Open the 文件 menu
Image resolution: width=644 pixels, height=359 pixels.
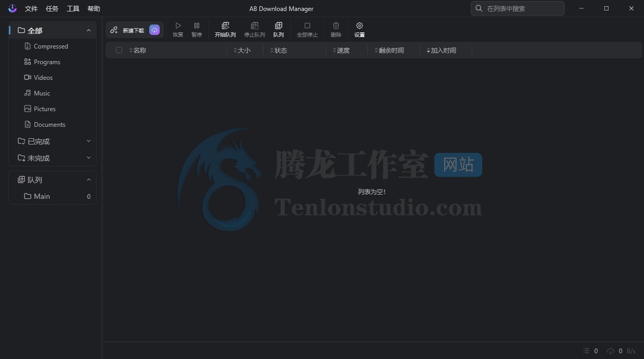[x=31, y=9]
